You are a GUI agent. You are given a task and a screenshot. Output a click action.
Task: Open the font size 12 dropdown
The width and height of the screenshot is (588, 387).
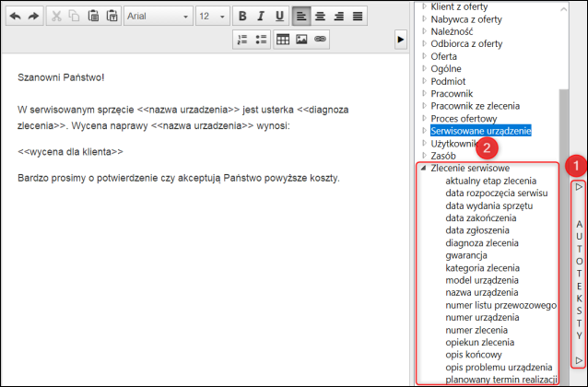pos(213,17)
